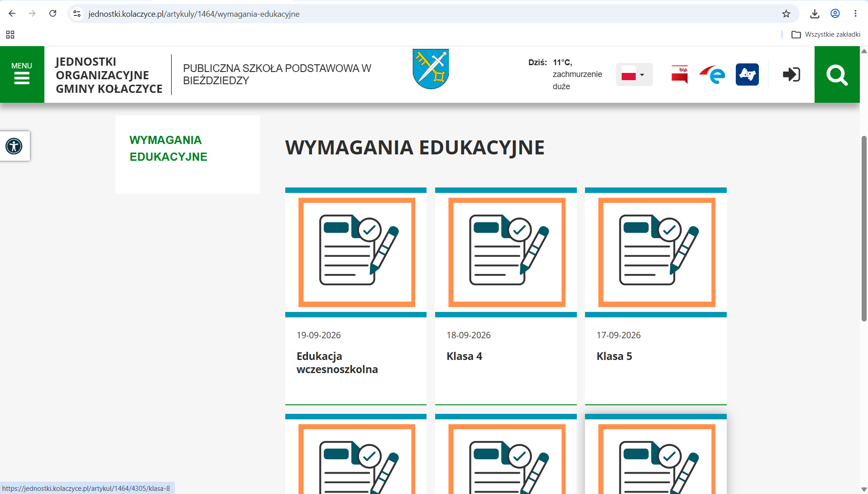Open the BIP red logo link
Viewport: 868px width, 494px height.
[x=680, y=74]
